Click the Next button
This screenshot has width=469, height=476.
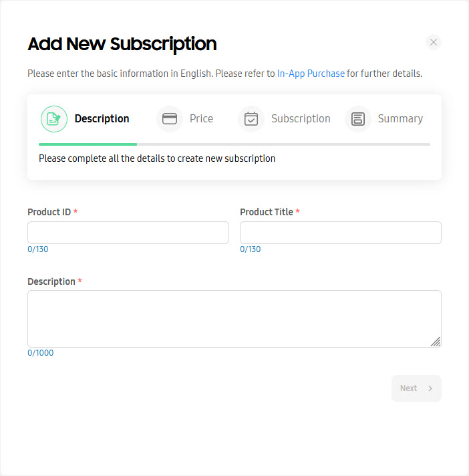[x=416, y=388]
